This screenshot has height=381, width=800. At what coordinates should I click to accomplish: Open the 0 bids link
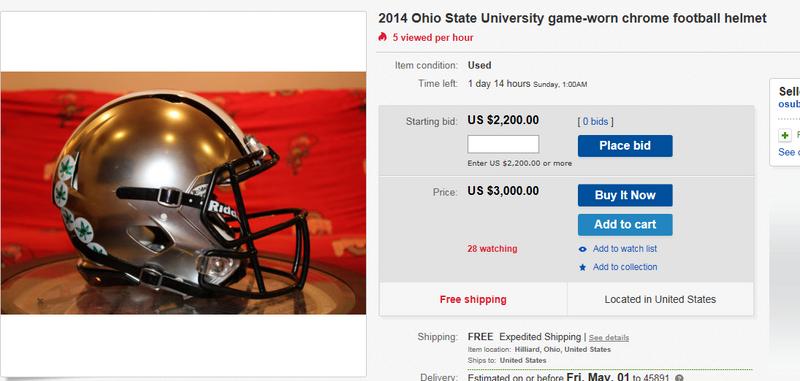(x=595, y=121)
